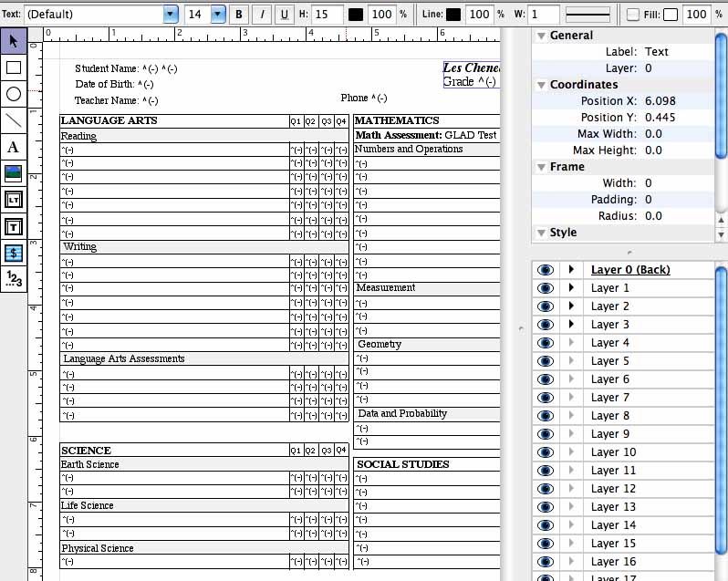
Task: Hide Layer 13 with eye icon
Action: coord(545,507)
